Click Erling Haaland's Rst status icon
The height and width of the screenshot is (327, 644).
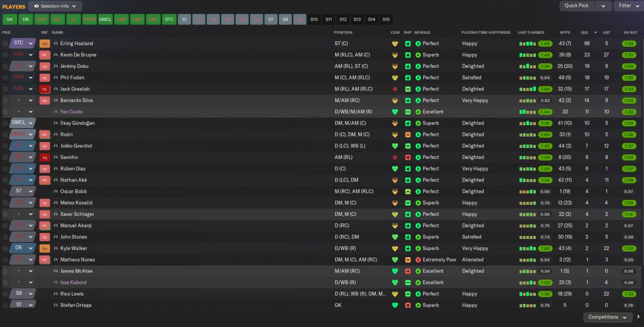(x=45, y=43)
